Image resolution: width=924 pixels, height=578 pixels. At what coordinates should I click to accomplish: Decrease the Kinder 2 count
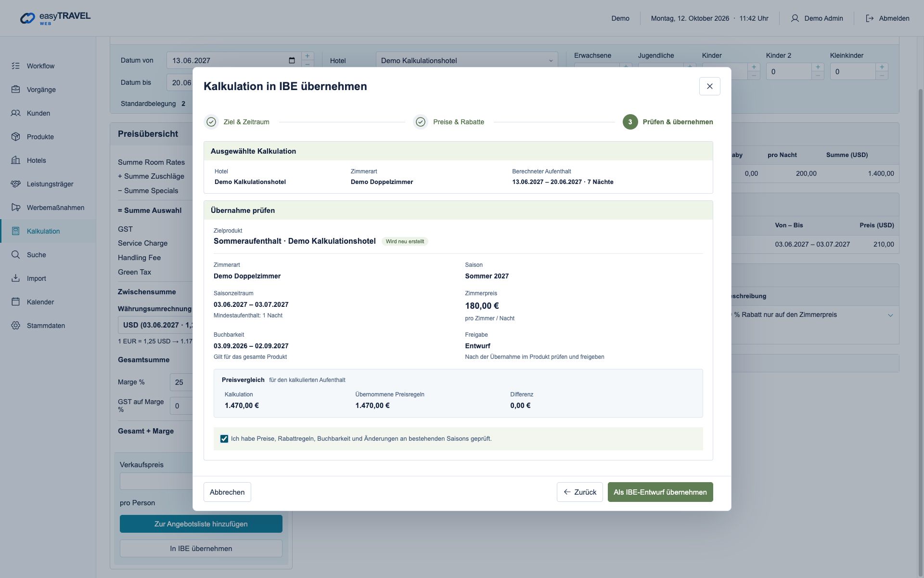tap(818, 76)
